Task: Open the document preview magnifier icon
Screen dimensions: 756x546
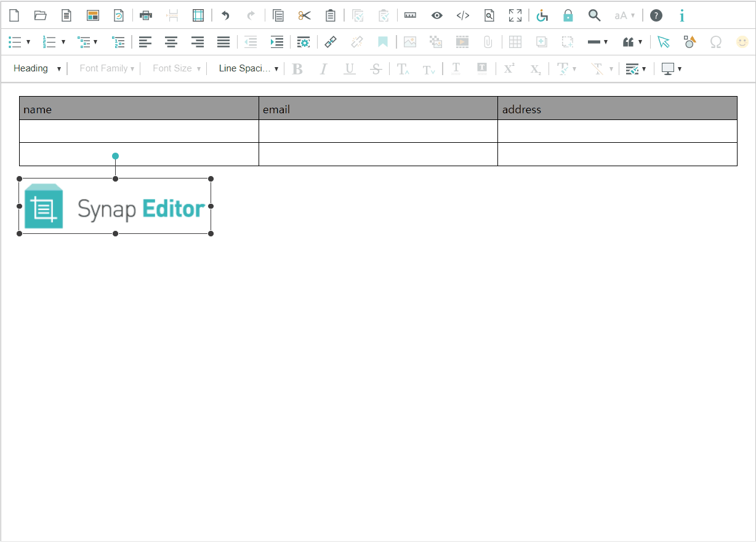Action: pyautogui.click(x=489, y=15)
